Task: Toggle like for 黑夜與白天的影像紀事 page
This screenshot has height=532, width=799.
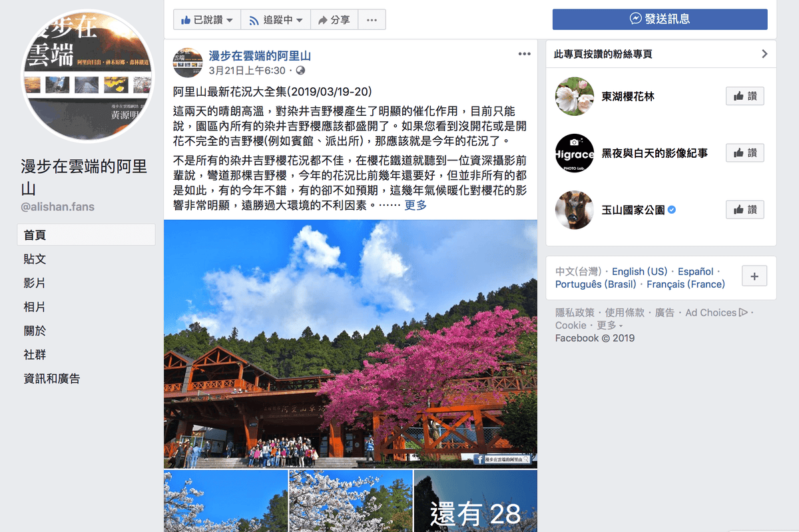Action: (745, 153)
